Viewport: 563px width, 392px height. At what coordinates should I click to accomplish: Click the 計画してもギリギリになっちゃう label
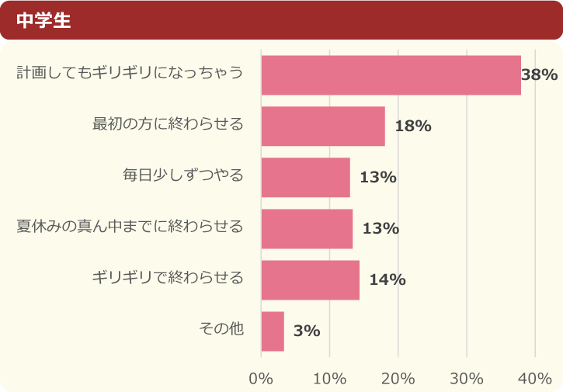[130, 73]
